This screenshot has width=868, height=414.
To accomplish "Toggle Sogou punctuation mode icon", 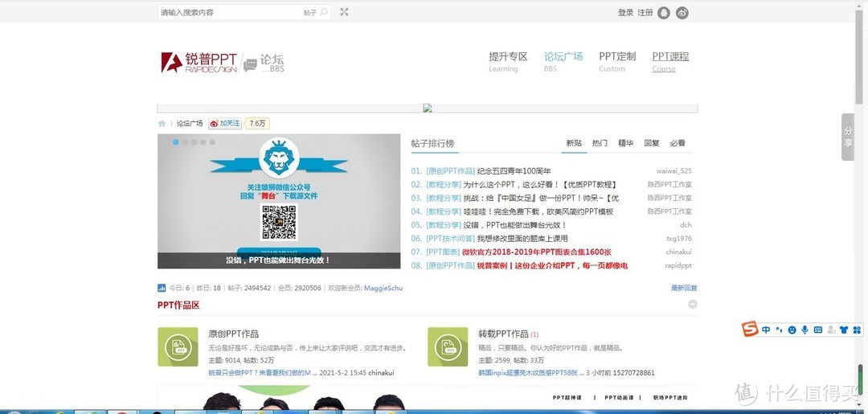I will [779, 330].
